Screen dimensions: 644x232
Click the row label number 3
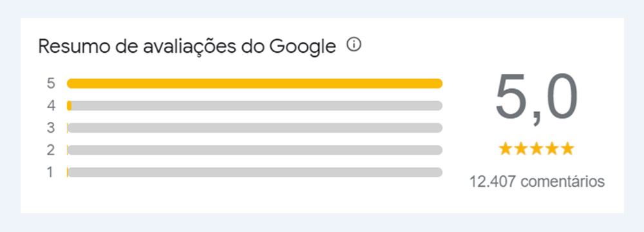pyautogui.click(x=50, y=128)
